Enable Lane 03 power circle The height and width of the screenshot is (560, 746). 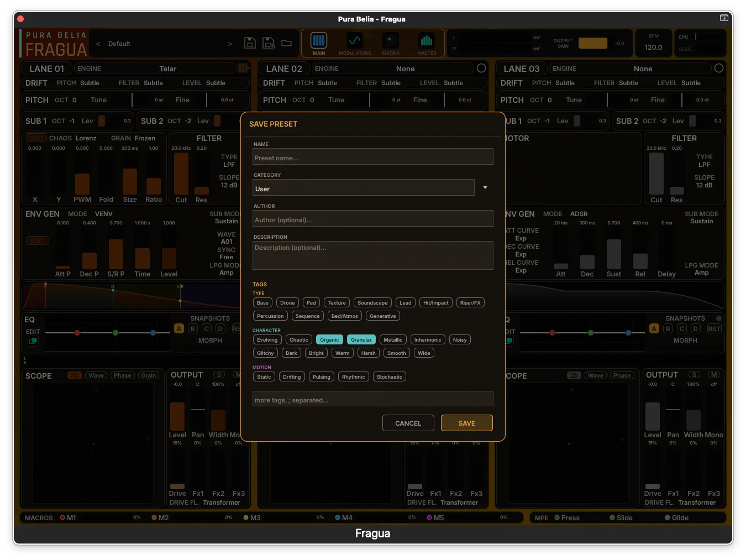[719, 68]
